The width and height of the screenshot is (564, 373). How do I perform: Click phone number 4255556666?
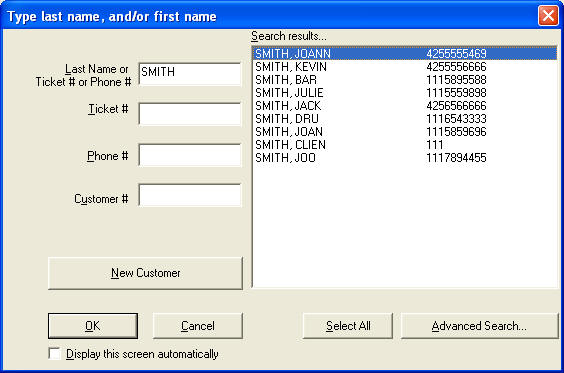pos(456,67)
